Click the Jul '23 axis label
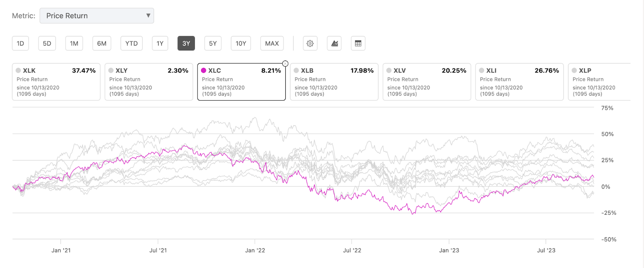The height and width of the screenshot is (268, 644). (x=546, y=250)
